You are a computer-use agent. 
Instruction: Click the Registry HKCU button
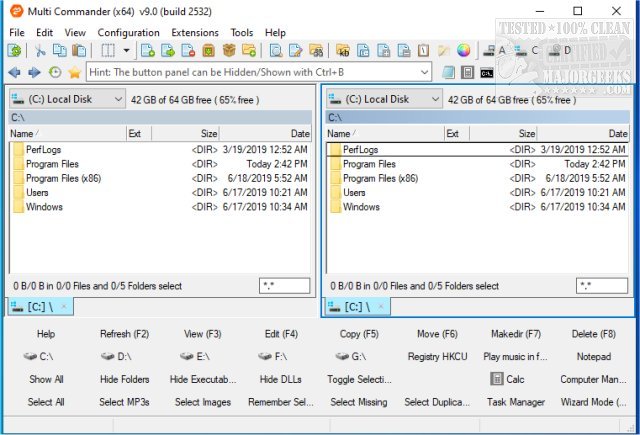(437, 357)
